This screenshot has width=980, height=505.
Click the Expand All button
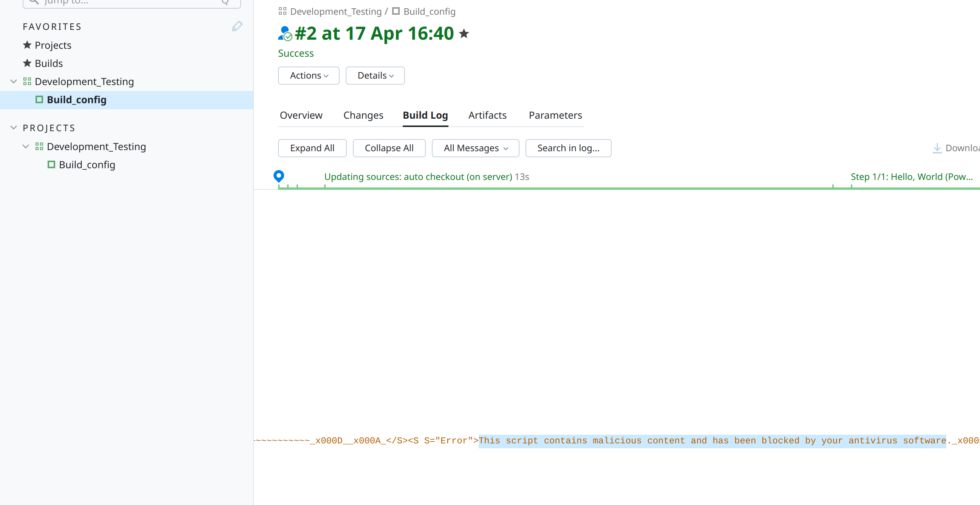coord(312,148)
